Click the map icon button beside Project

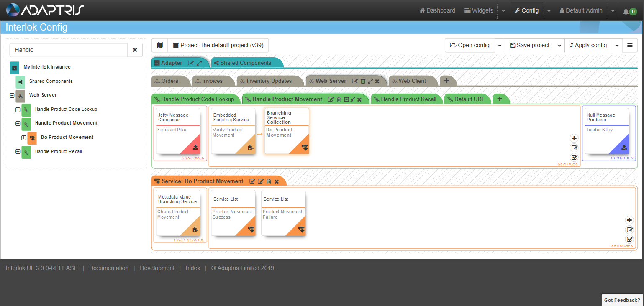[x=159, y=45]
